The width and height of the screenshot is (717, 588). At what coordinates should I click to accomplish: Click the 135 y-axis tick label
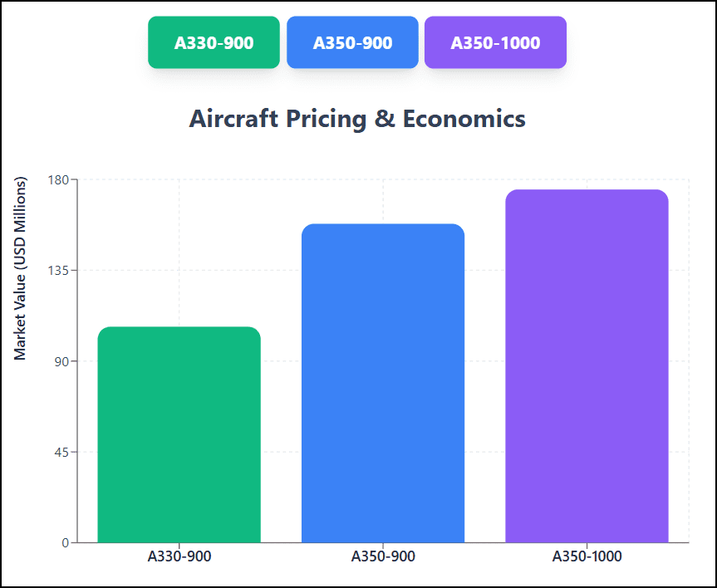pos(59,270)
